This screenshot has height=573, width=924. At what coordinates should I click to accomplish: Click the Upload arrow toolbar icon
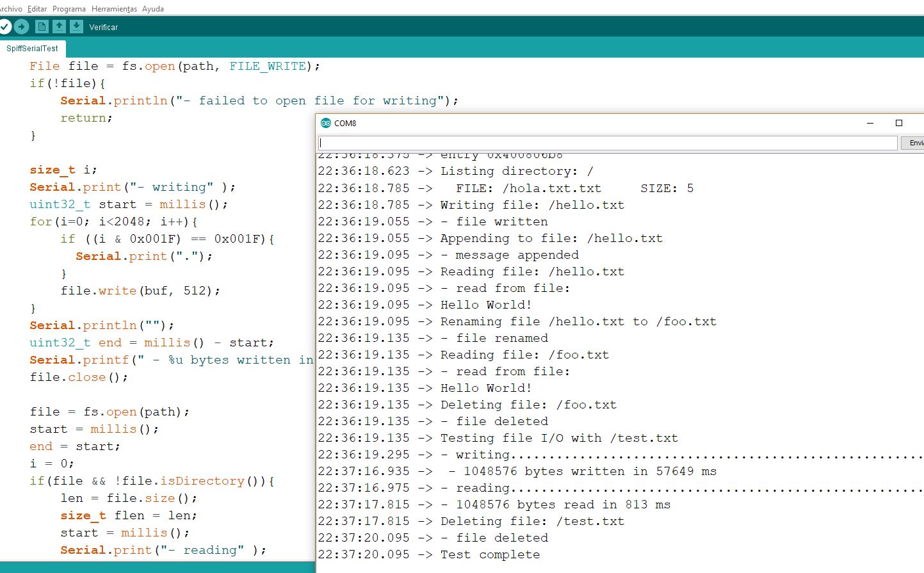click(x=22, y=26)
